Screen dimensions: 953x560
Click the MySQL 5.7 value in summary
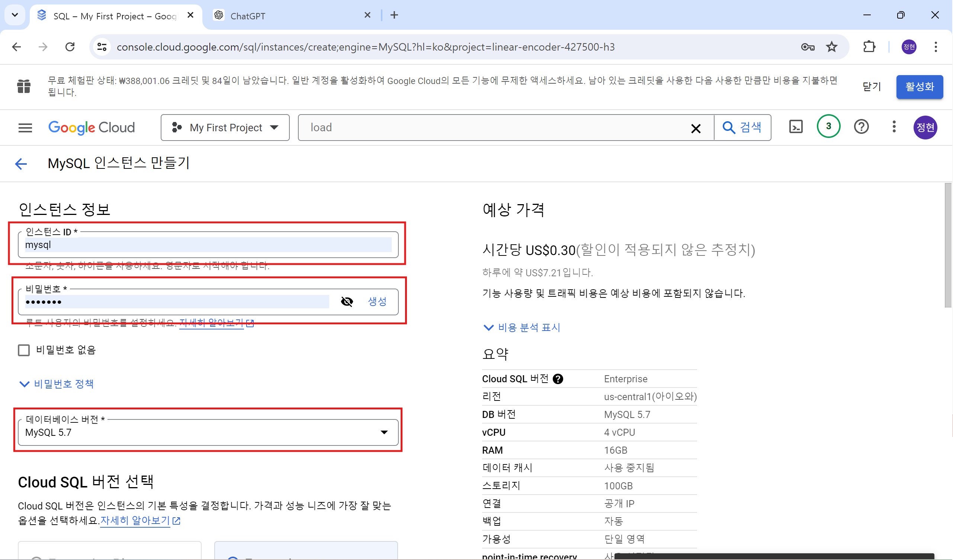[x=627, y=415]
